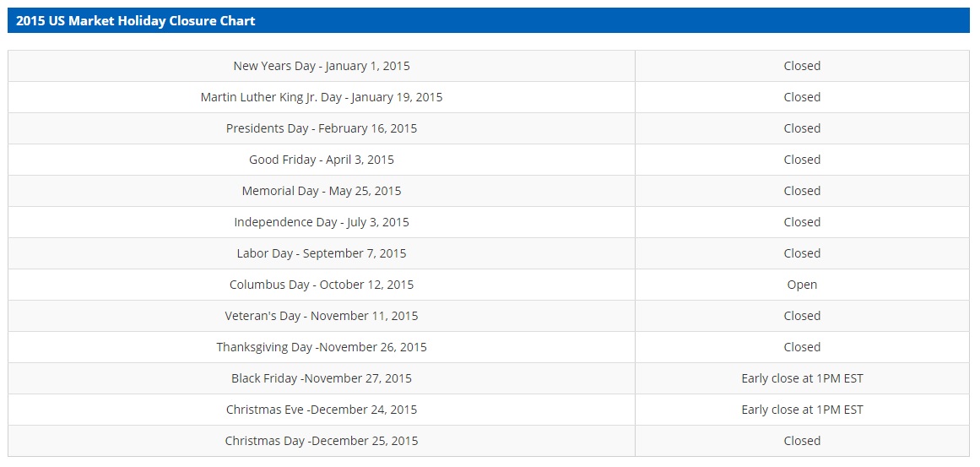Select the Christmas Day - December 25 cell
This screenshot has height=467, width=980.
pyautogui.click(x=322, y=441)
